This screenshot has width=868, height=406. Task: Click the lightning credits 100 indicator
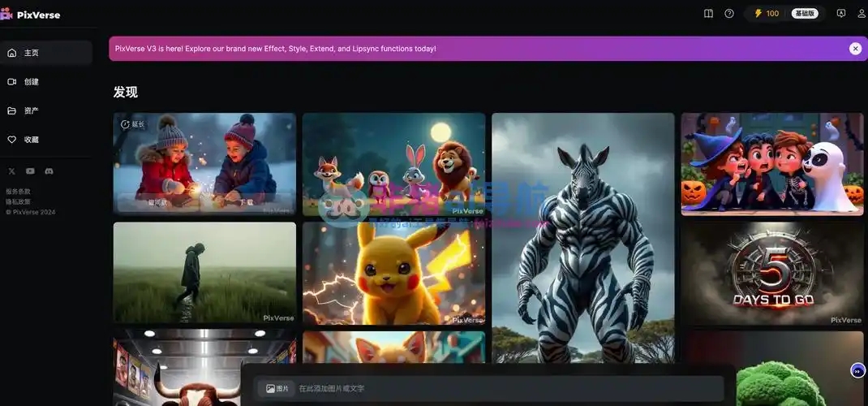point(767,14)
